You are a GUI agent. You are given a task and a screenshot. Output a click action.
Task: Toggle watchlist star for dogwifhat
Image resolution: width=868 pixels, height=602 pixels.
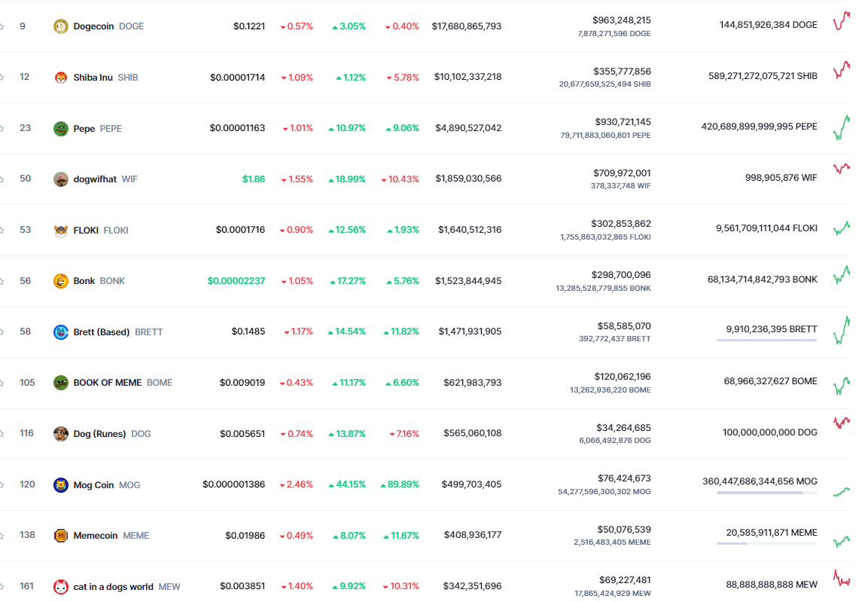[x=2, y=179]
